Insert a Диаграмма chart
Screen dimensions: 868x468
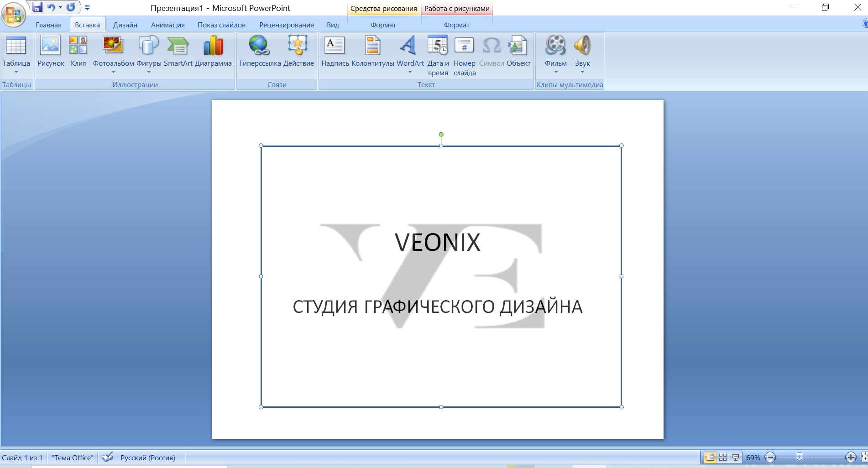pyautogui.click(x=213, y=51)
